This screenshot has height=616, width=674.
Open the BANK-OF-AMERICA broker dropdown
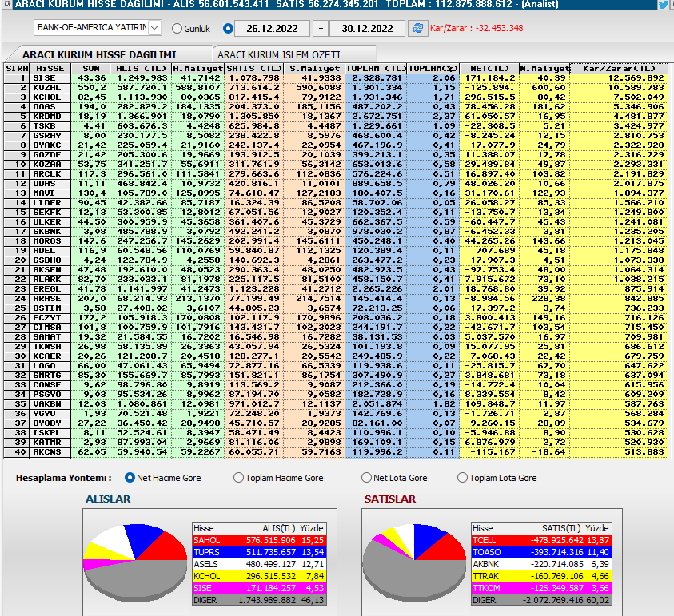[98, 27]
